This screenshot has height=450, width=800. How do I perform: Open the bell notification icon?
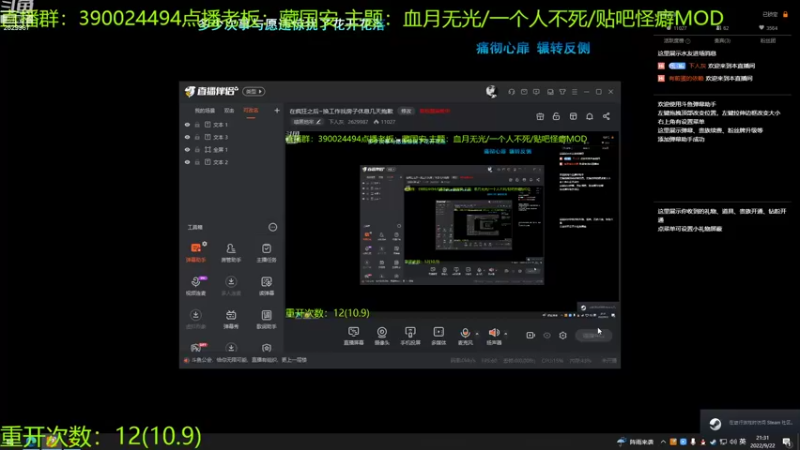(589, 116)
